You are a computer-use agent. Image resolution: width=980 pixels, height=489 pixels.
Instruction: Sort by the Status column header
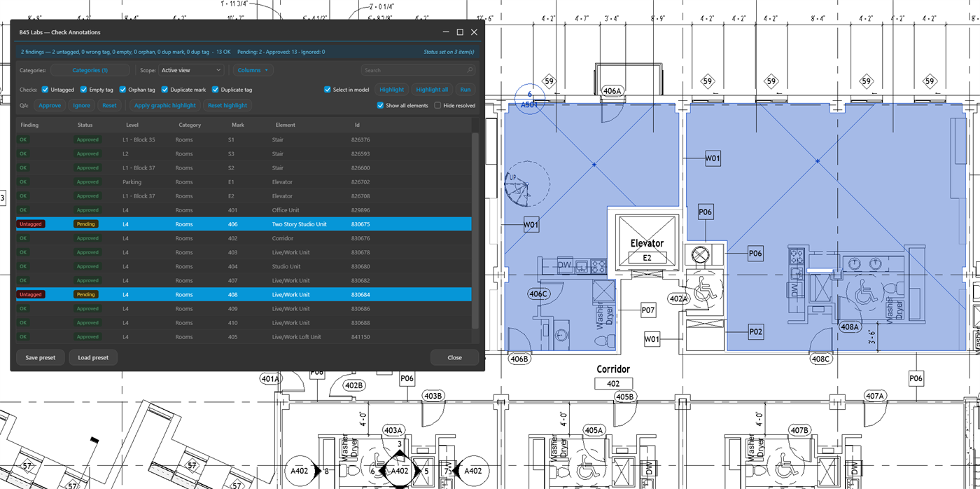pyautogui.click(x=85, y=125)
